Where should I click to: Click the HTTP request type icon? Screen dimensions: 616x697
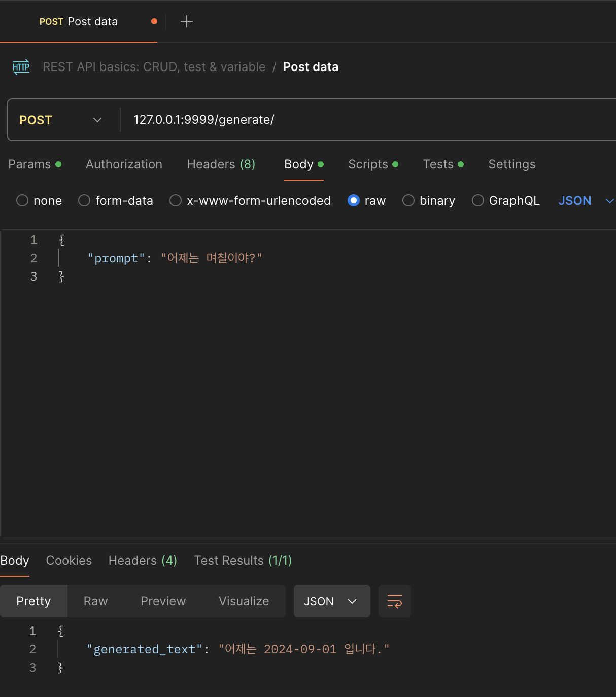tap(21, 67)
